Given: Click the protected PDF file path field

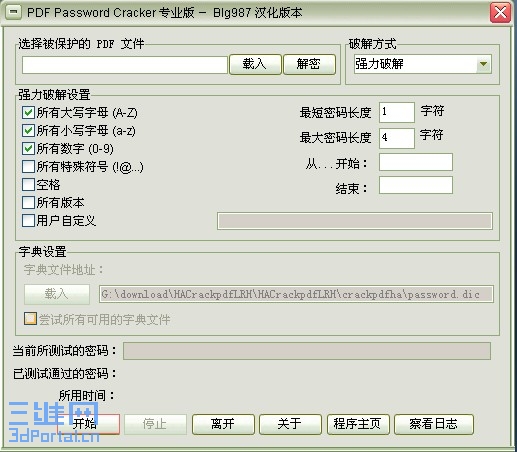Looking at the screenshot, I should coord(125,65).
